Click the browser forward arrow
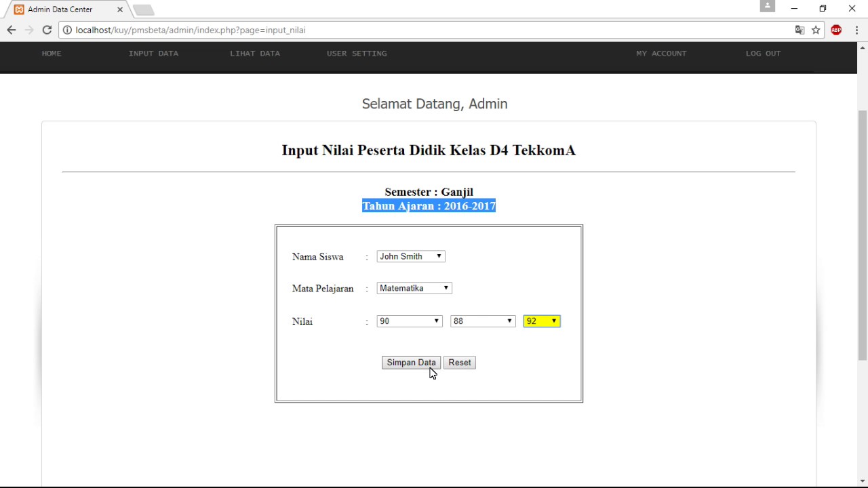Viewport: 868px width, 488px height. (29, 30)
